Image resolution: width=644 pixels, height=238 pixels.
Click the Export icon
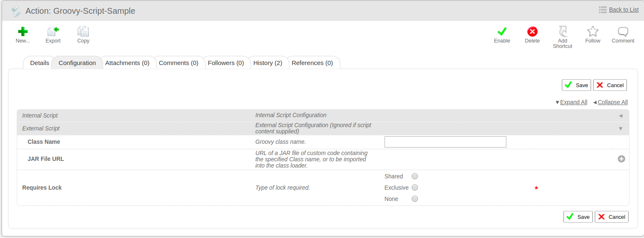[x=53, y=32]
